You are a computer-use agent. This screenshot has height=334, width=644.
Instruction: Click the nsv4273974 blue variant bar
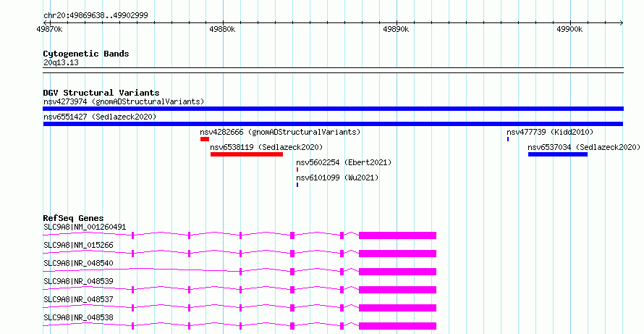pos(333,109)
